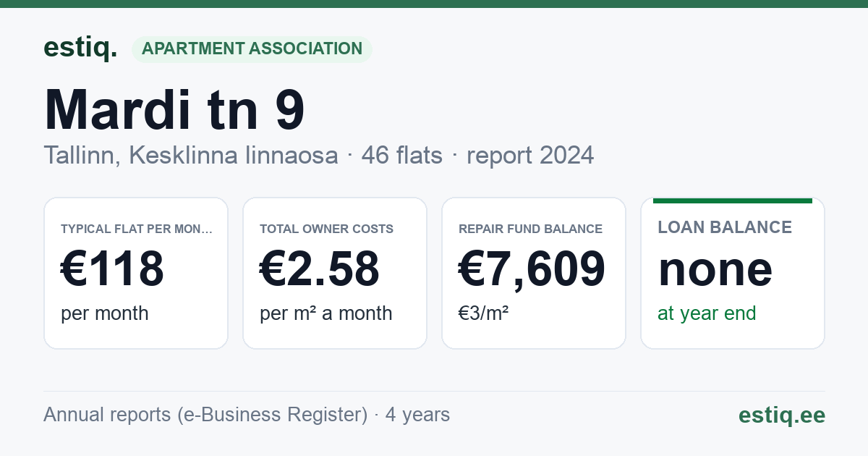868x456 pixels.
Task: Open the estiq.ee link
Action: click(782, 415)
